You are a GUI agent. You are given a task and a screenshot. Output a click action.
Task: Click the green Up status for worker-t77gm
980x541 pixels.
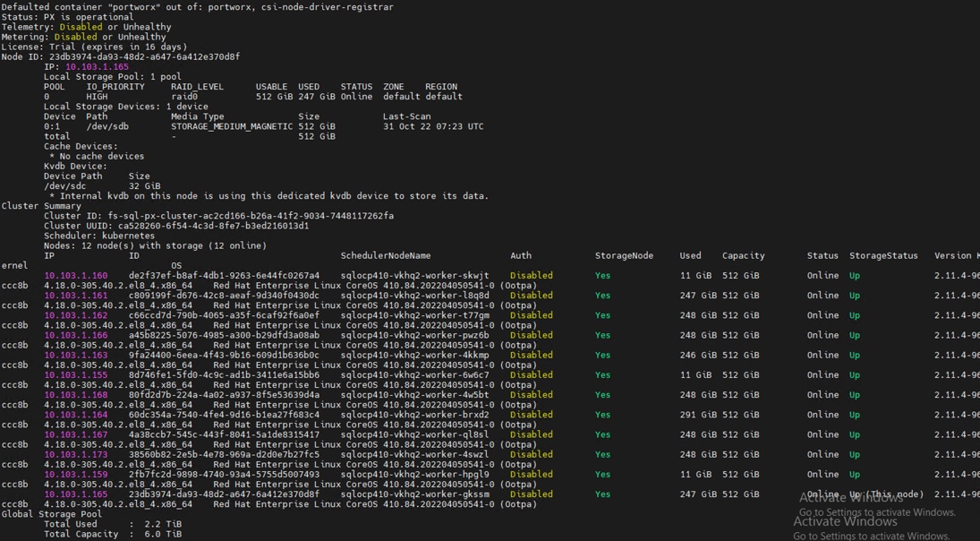[x=855, y=315]
